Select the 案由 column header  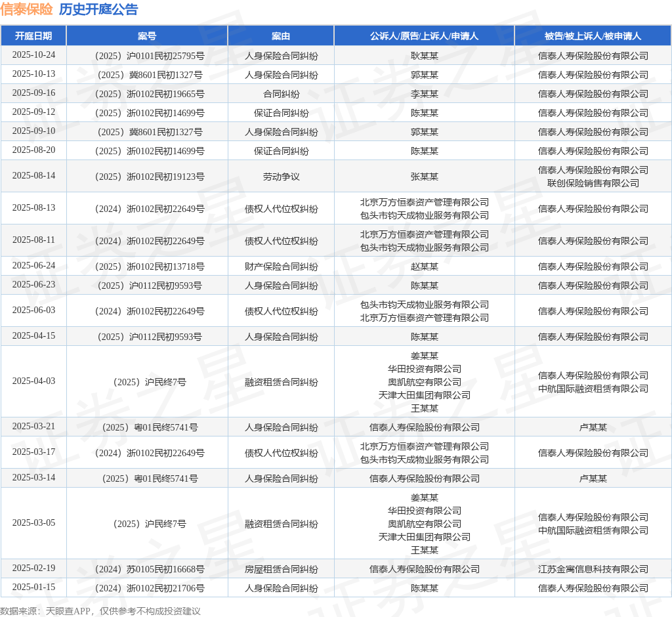pos(281,36)
